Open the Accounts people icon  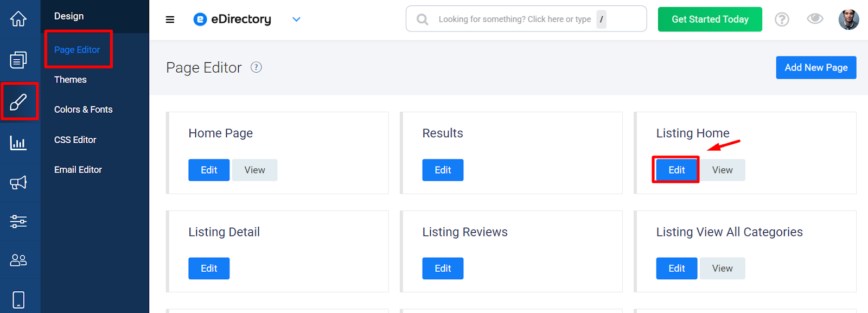click(x=18, y=260)
